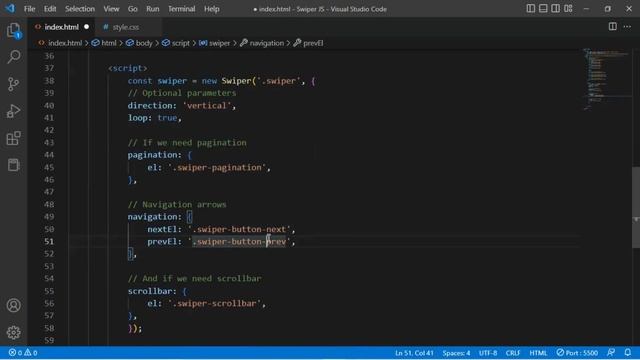This screenshot has height=360, width=640.
Task: Click '.swiper-scrollbar' string on line 56
Action: pos(215,303)
